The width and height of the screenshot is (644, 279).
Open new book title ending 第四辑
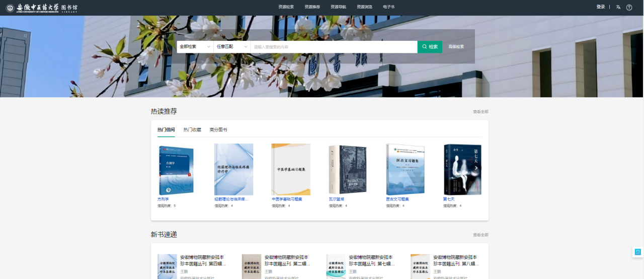coord(202,260)
